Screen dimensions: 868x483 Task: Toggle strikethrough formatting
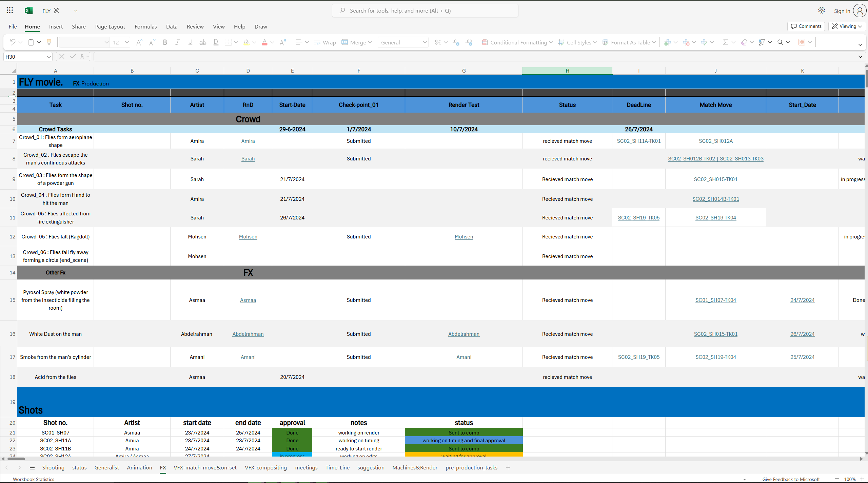(x=203, y=42)
